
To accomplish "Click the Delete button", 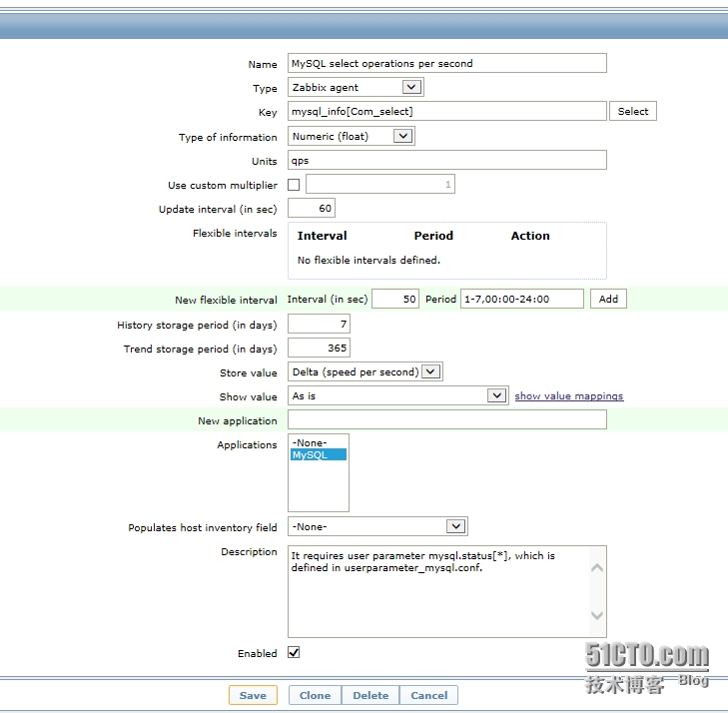I will tap(370, 695).
